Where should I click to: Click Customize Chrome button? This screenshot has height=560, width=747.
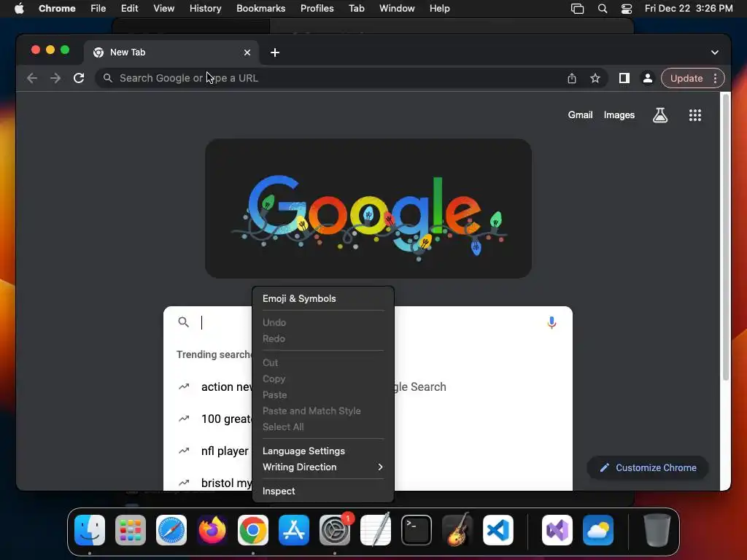tap(648, 467)
